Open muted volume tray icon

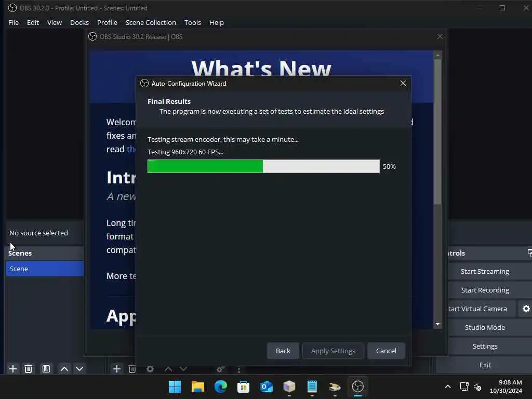(x=478, y=387)
